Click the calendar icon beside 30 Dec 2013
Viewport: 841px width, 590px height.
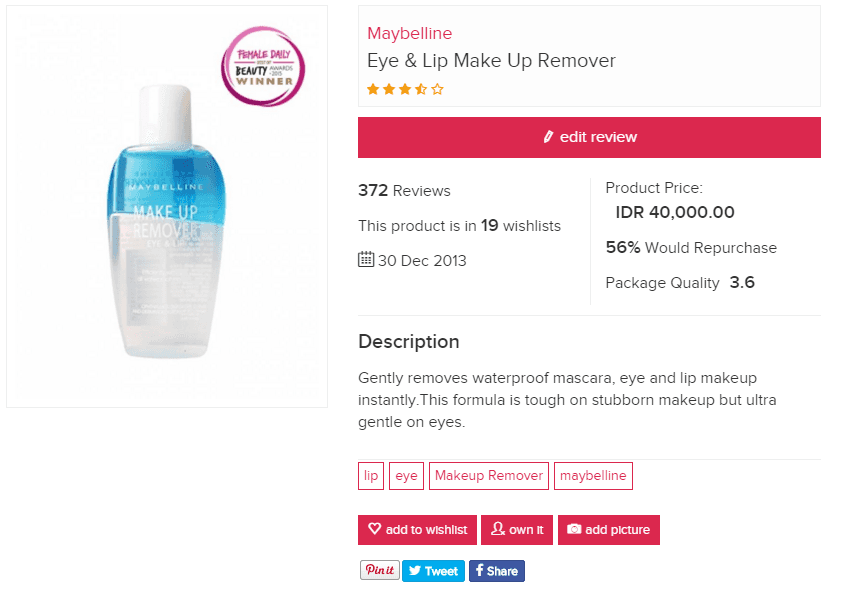point(366,260)
